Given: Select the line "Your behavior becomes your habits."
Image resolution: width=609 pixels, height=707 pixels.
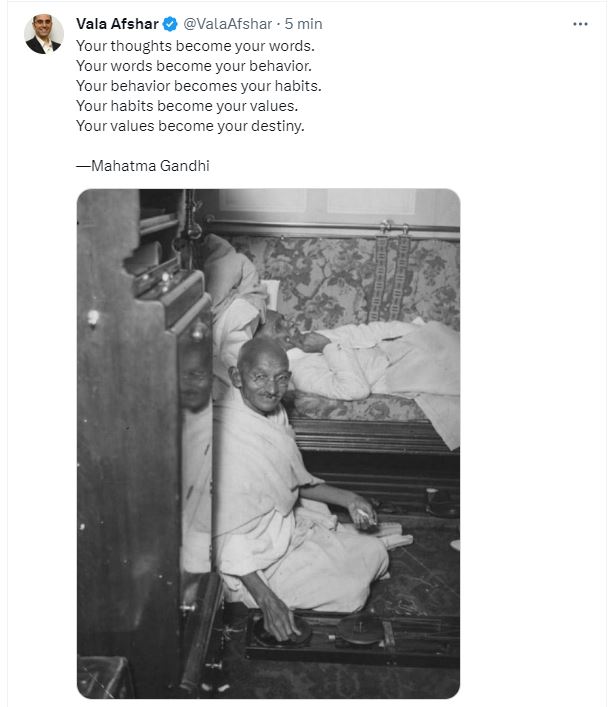Looking at the screenshot, I should click(x=199, y=86).
